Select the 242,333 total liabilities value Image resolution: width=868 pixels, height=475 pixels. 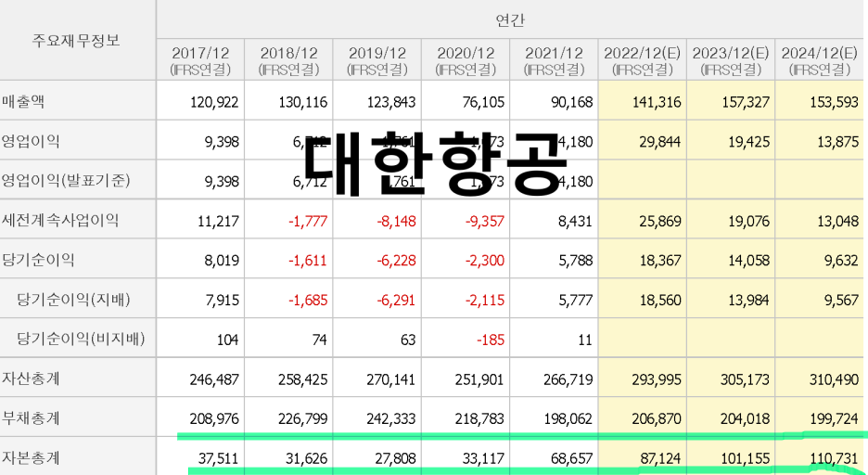(391, 419)
